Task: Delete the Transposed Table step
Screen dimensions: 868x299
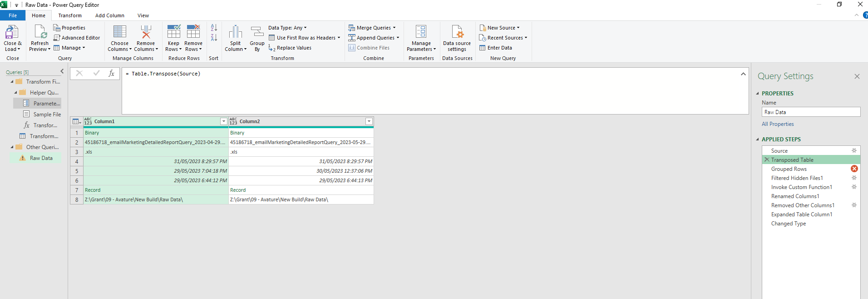Action: click(x=767, y=159)
